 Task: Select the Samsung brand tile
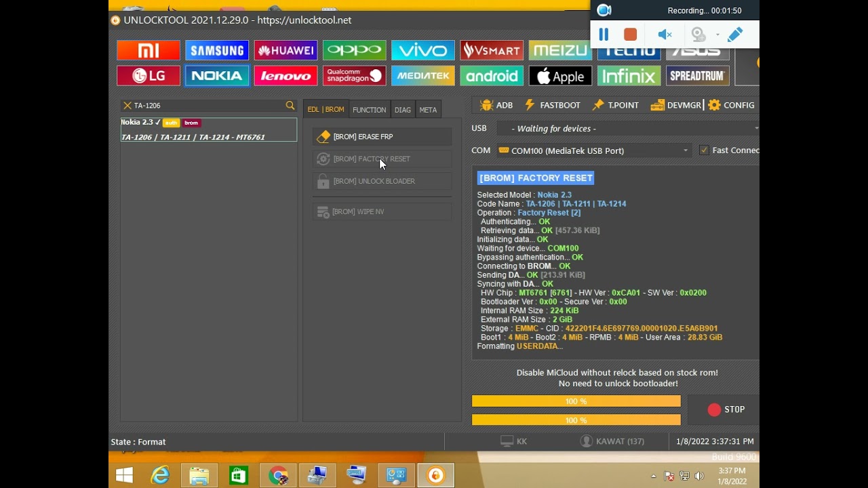point(217,50)
